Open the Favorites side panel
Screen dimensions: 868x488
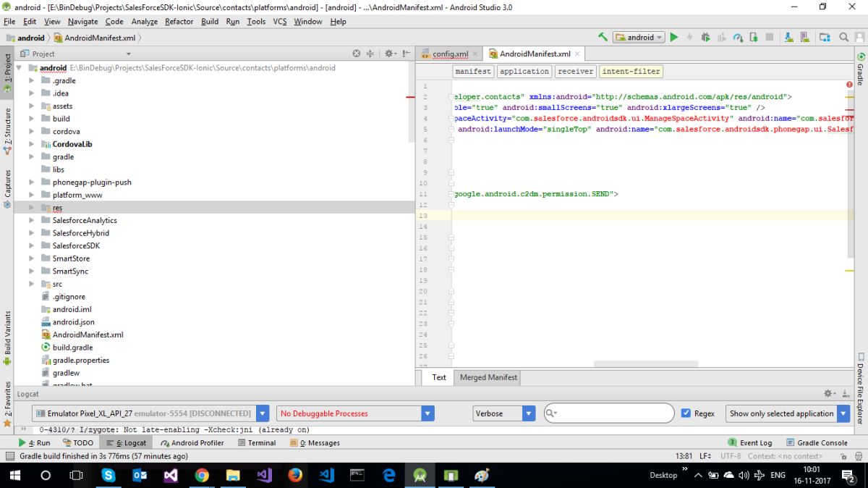7,403
